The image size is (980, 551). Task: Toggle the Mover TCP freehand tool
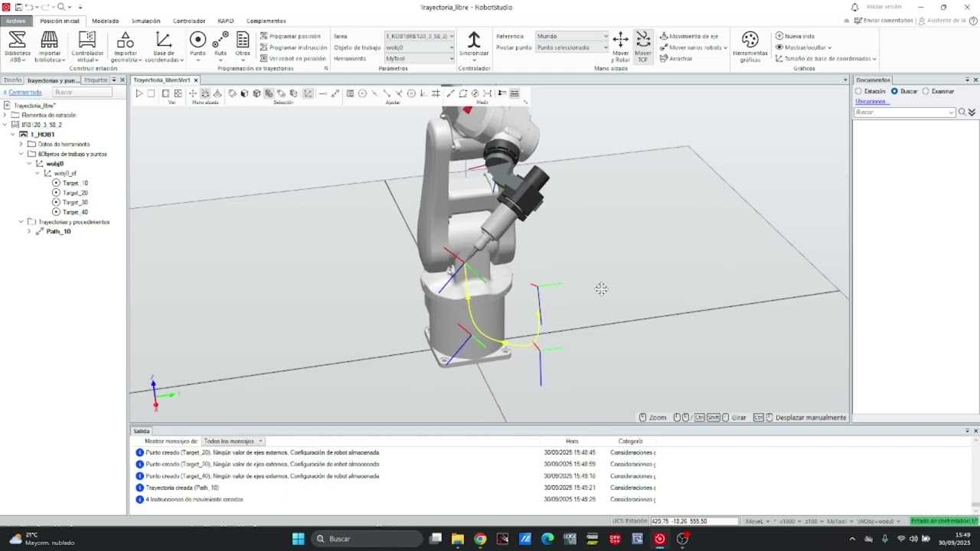tap(643, 47)
